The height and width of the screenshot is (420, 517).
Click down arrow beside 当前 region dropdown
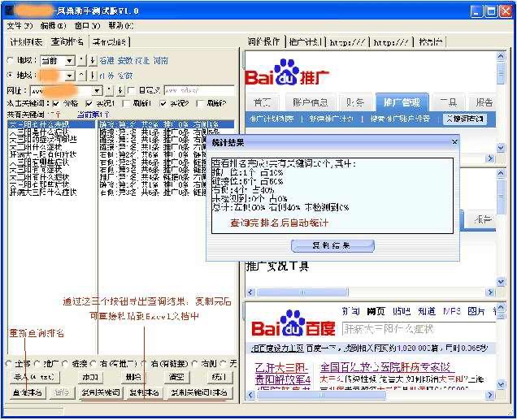(x=93, y=60)
